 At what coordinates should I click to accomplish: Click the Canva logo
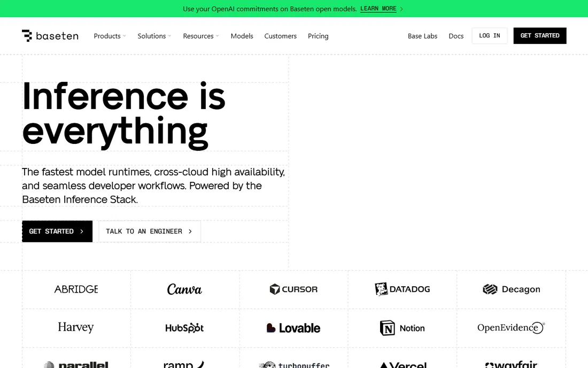click(184, 289)
